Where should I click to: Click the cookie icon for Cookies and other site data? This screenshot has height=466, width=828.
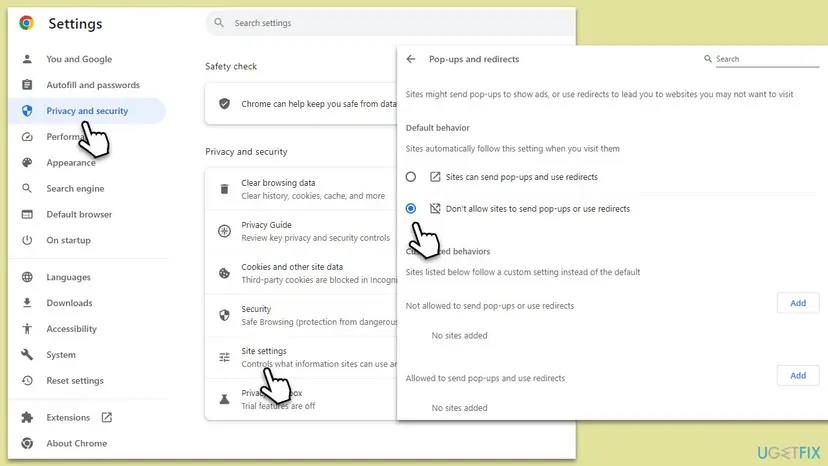(224, 273)
